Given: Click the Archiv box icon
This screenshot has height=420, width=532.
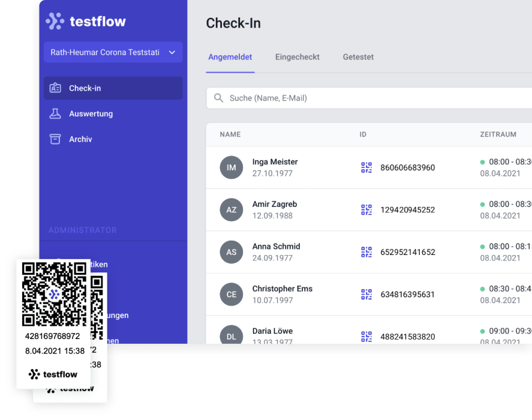Looking at the screenshot, I should [55, 139].
